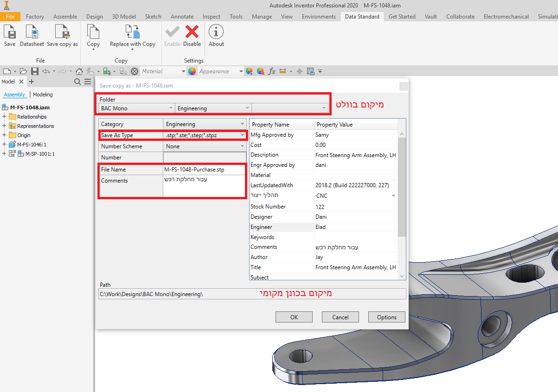Switch to the Vault ribbon tab
The width and height of the screenshot is (558, 392).
tap(431, 17)
